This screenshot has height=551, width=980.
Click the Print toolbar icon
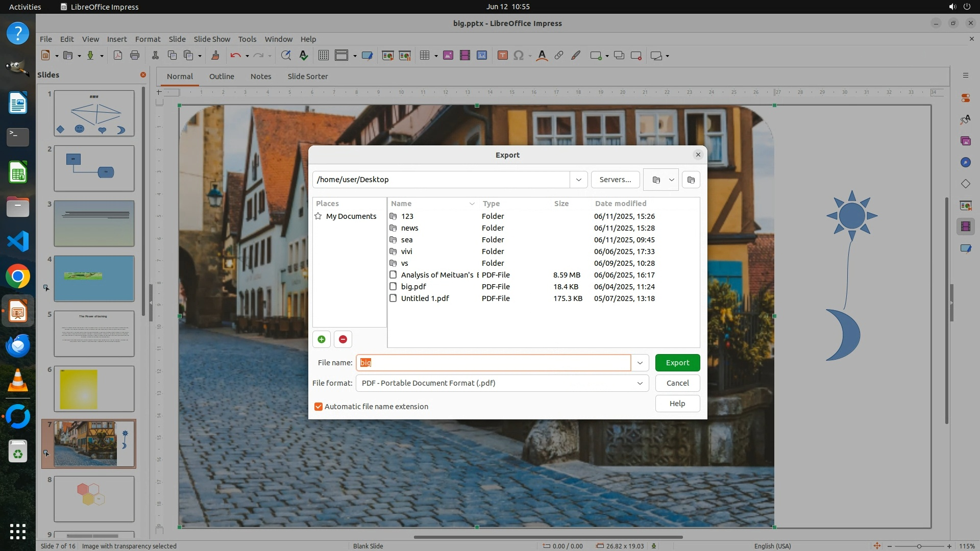[x=135, y=56]
